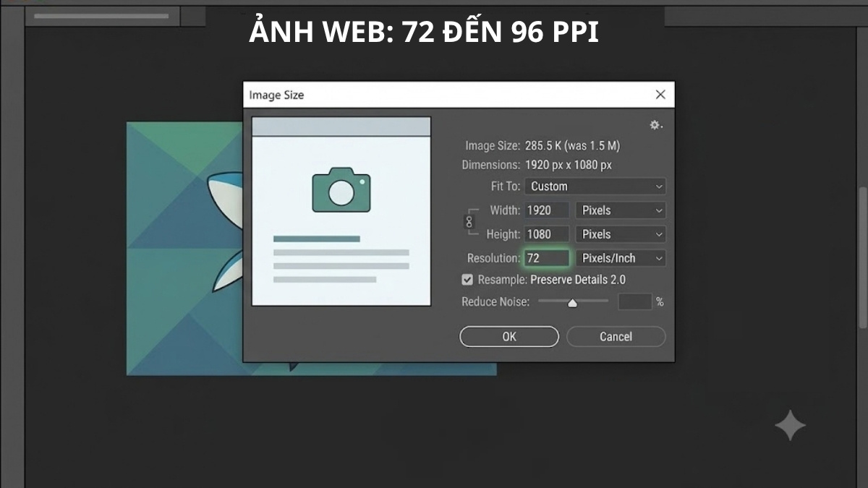The width and height of the screenshot is (868, 488).
Task: Click the Reduce Noise percent field
Action: tap(635, 301)
